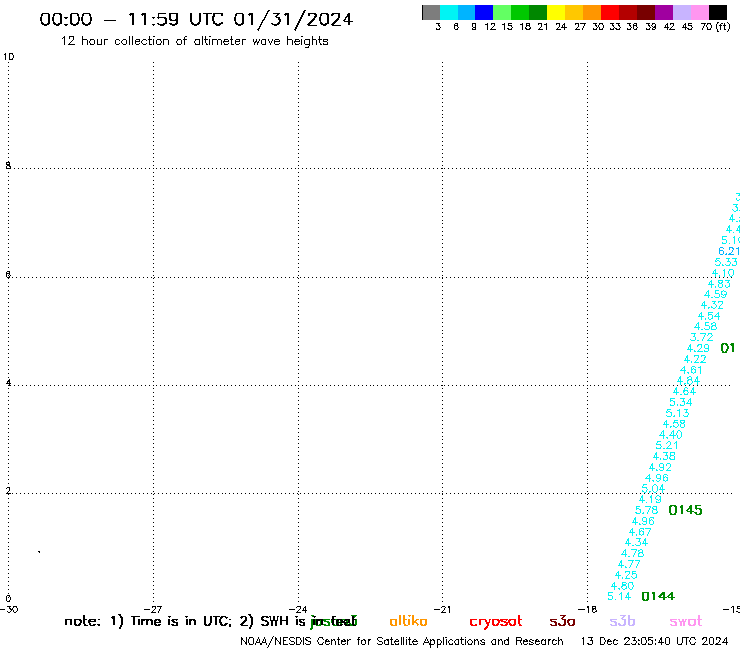740x650 pixels.
Task: Click the light green swatch in the legend
Action: coord(502,12)
